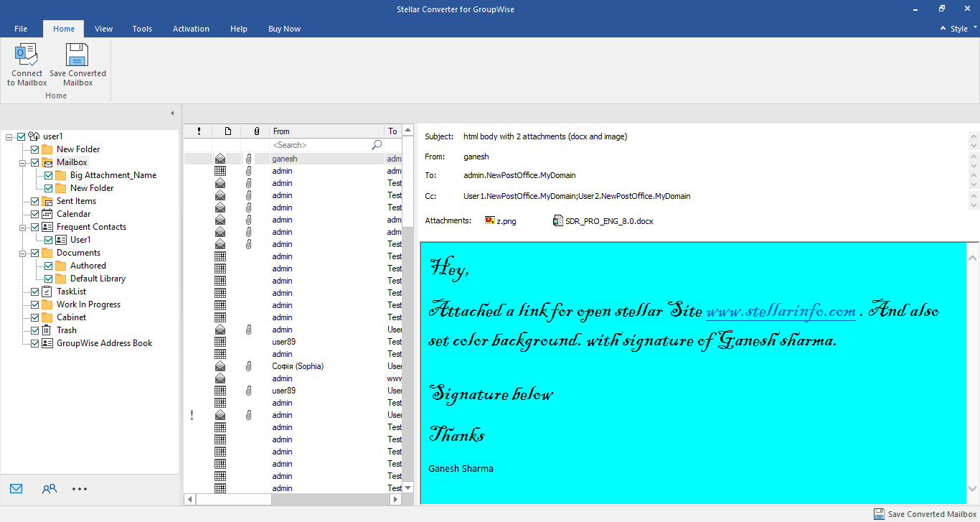
Task: Select the Authored folder in Documents
Action: tap(88, 266)
